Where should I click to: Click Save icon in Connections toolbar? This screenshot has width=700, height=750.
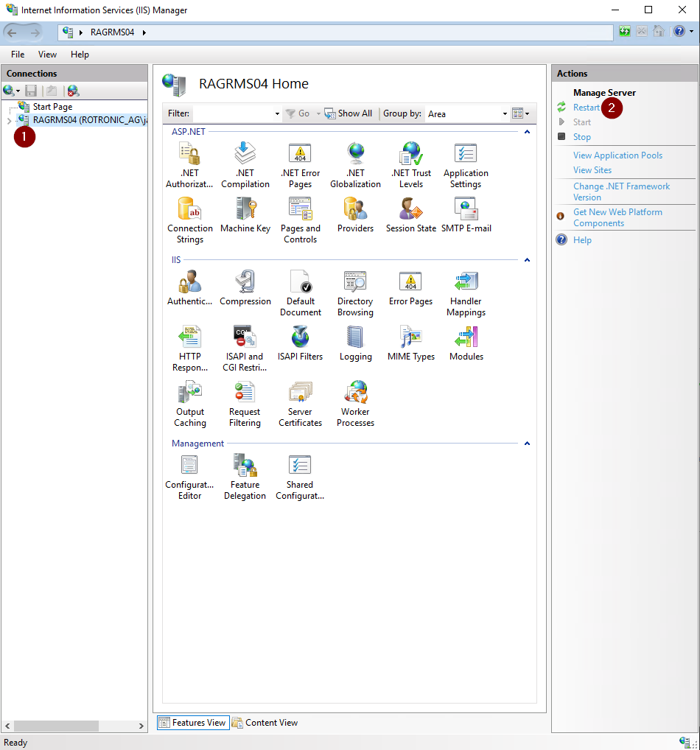31,91
